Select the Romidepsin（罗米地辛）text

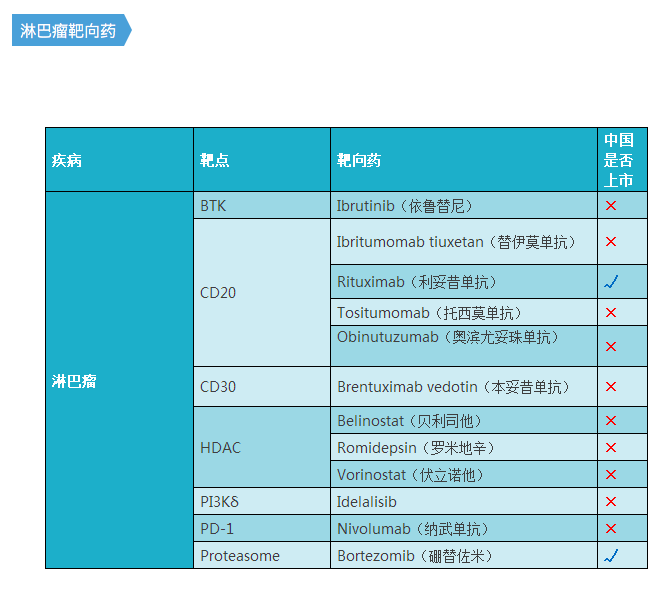416,448
